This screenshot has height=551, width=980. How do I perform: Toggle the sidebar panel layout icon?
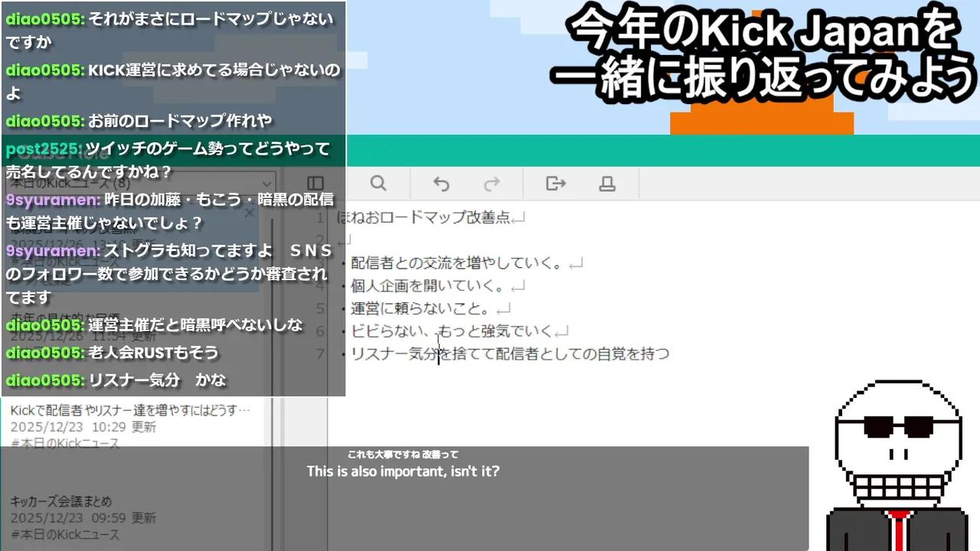[x=315, y=184]
